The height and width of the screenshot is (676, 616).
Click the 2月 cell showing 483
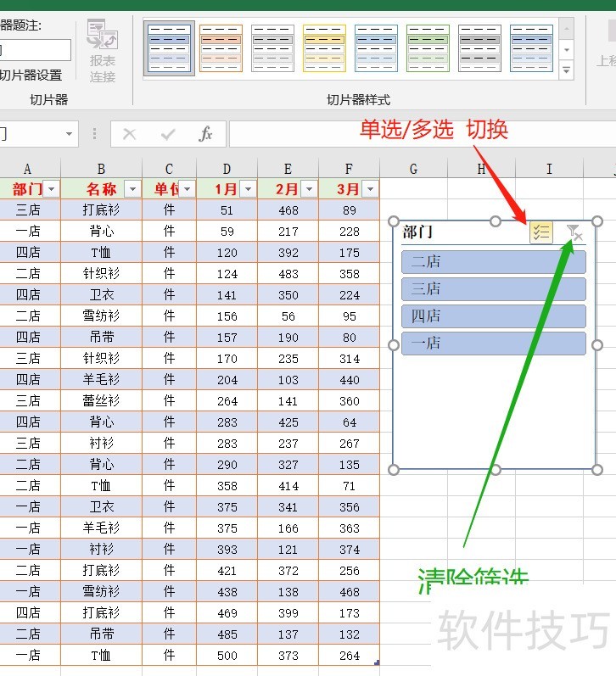click(x=288, y=274)
